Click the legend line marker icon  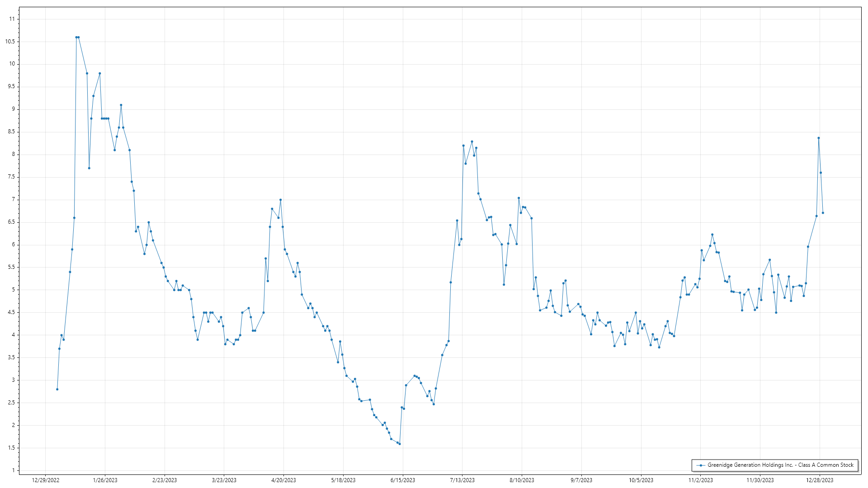coord(701,465)
